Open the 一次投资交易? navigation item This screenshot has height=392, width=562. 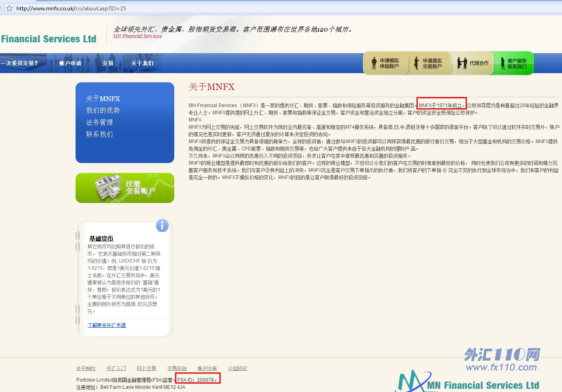coord(19,63)
